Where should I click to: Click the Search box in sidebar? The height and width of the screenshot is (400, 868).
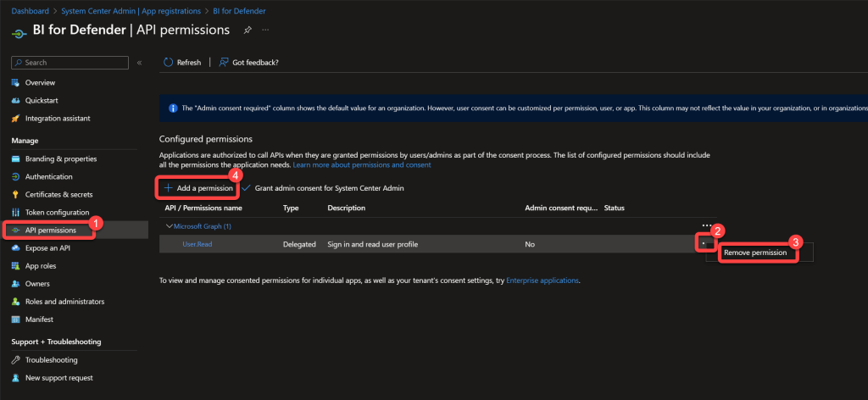pos(72,63)
